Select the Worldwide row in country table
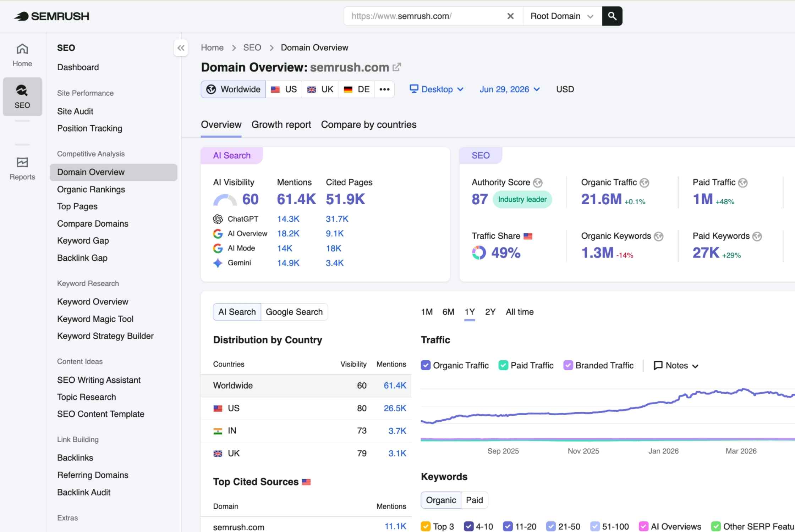 [x=306, y=386]
